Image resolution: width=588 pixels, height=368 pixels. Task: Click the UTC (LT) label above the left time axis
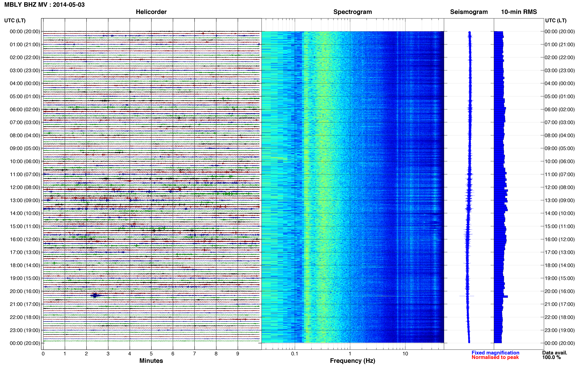point(15,20)
